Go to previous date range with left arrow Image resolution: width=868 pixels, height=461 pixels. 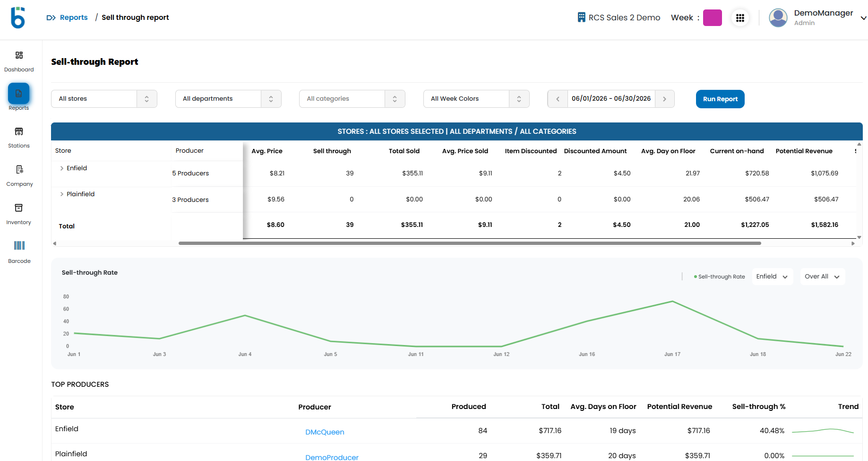[x=558, y=99]
